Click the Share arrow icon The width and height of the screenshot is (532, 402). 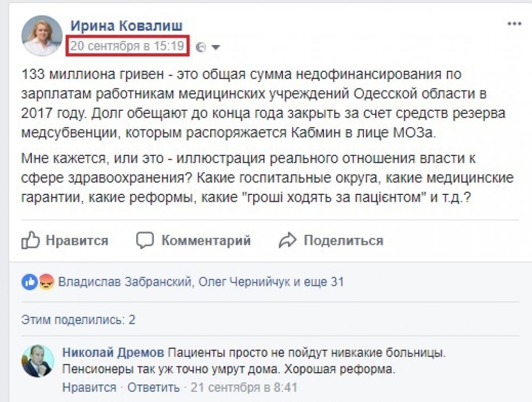[x=287, y=241]
